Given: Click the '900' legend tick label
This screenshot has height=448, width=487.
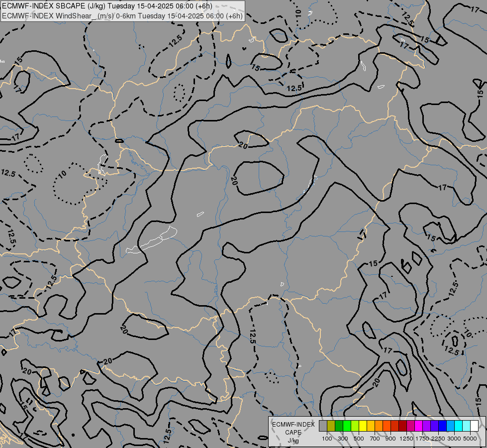Looking at the screenshot, I should (x=390, y=439).
